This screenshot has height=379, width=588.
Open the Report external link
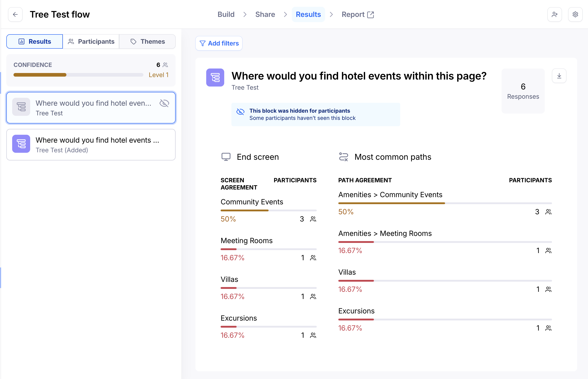coord(358,14)
